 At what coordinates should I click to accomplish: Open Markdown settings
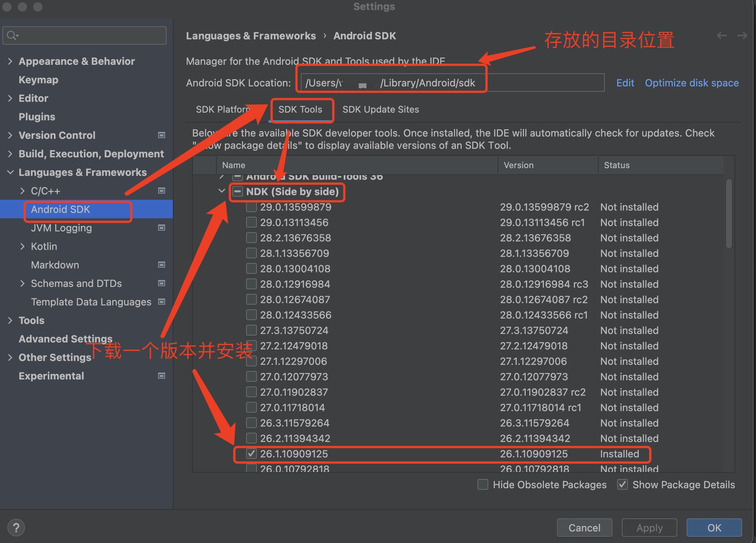[x=55, y=265]
